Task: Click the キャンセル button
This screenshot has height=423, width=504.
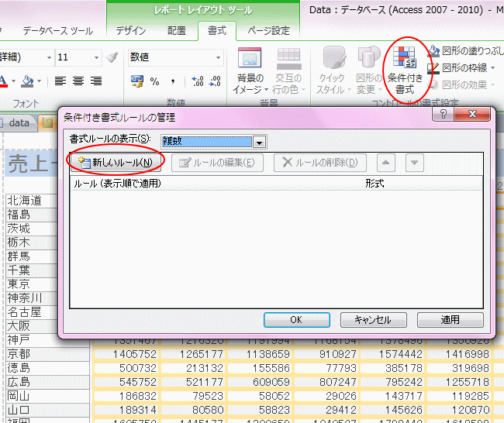Action: click(374, 320)
